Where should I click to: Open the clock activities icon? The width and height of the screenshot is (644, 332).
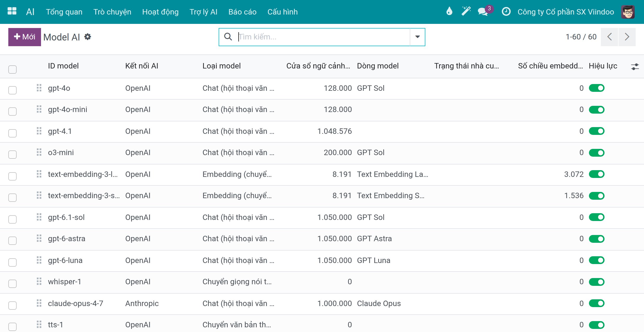506,11
